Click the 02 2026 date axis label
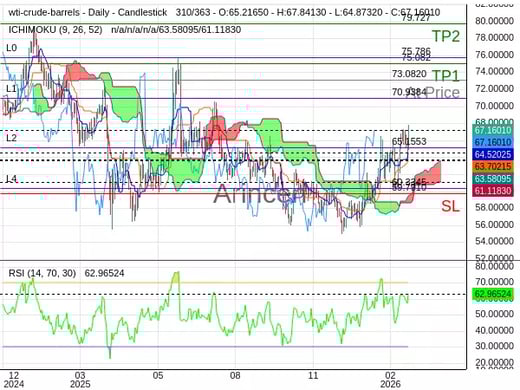This screenshot has width=520, height=390. coord(390,380)
